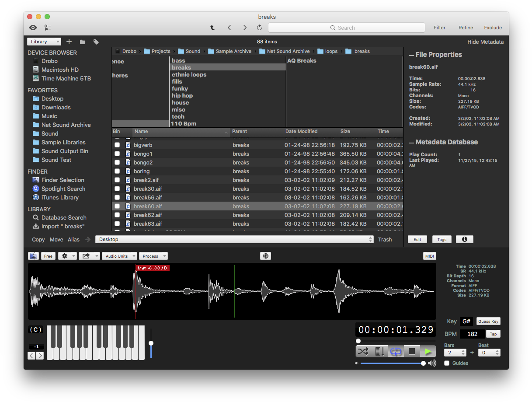Choose Copy at the bottom action bar
This screenshot has height=402, width=532.
click(38, 240)
